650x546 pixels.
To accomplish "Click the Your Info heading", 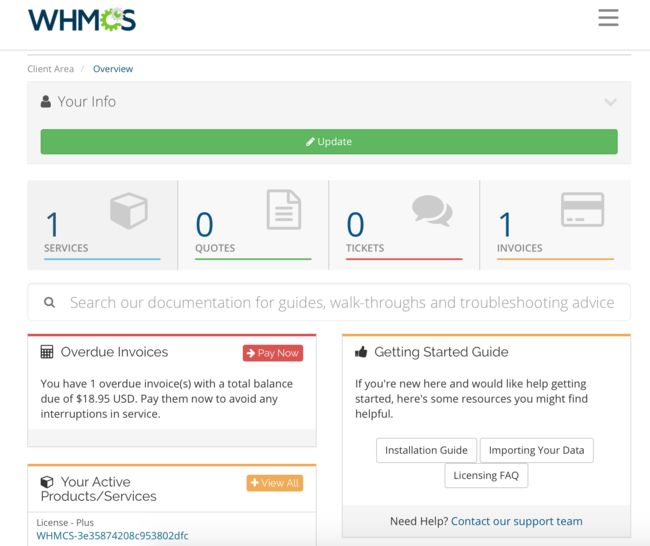I will [x=87, y=102].
